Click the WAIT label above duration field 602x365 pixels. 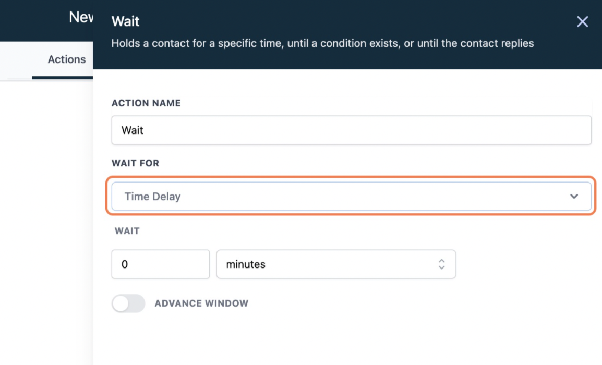[127, 231]
